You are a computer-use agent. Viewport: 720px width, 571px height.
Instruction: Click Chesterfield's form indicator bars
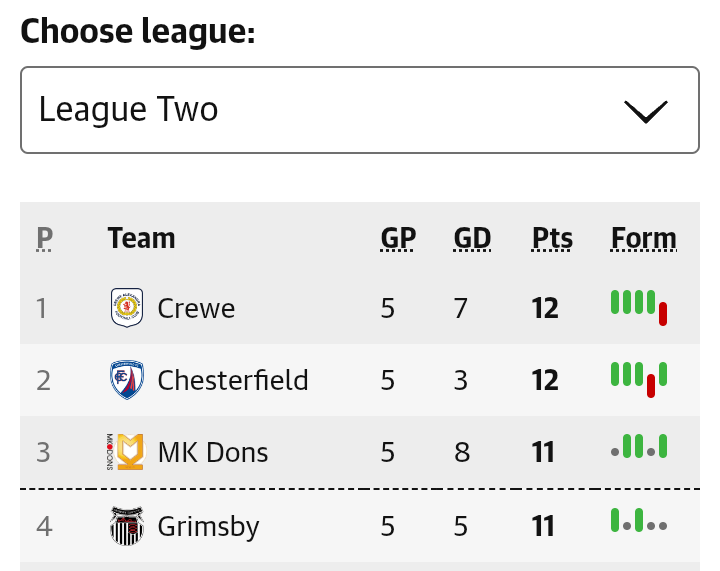pyautogui.click(x=639, y=380)
